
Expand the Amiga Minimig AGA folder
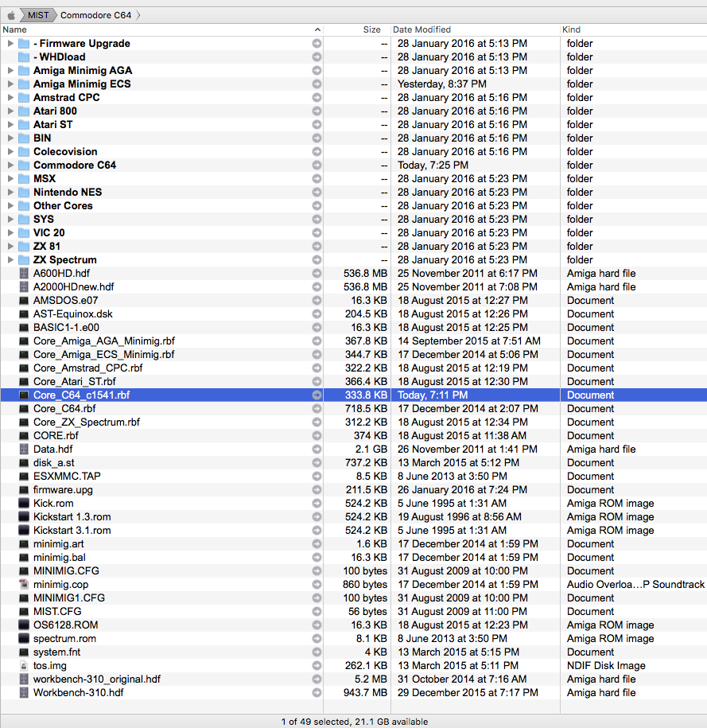10,71
